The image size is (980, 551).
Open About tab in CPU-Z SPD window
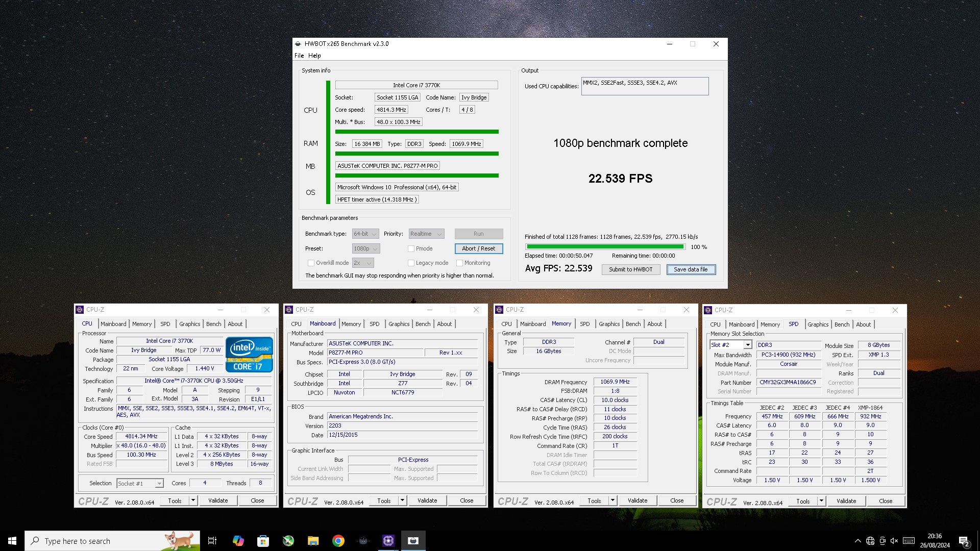864,324
